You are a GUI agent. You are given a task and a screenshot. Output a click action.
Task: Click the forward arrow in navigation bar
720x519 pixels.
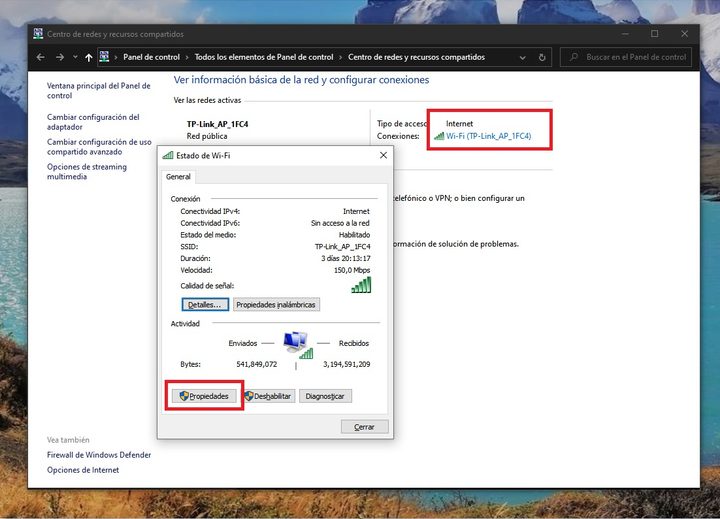point(59,57)
